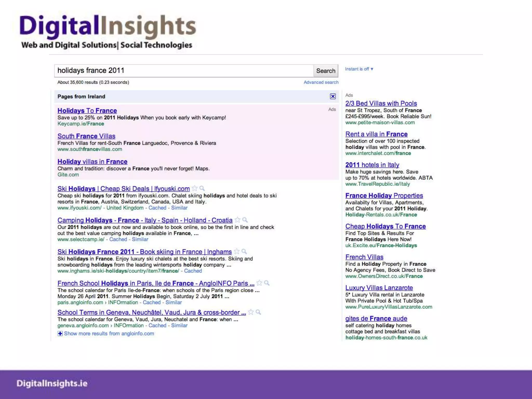This screenshot has height=399, width=532.
Task: Click Show more results from angloinfo.com
Action: 109,334
